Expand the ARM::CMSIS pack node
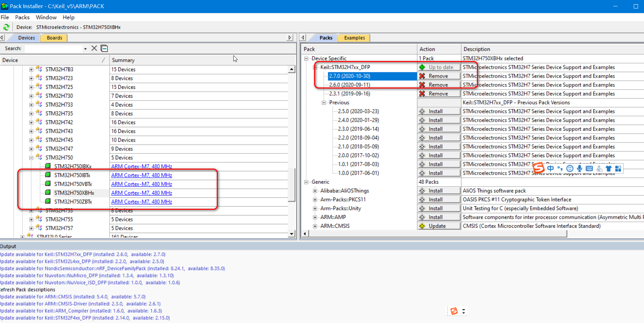644x323 pixels. tap(315, 226)
